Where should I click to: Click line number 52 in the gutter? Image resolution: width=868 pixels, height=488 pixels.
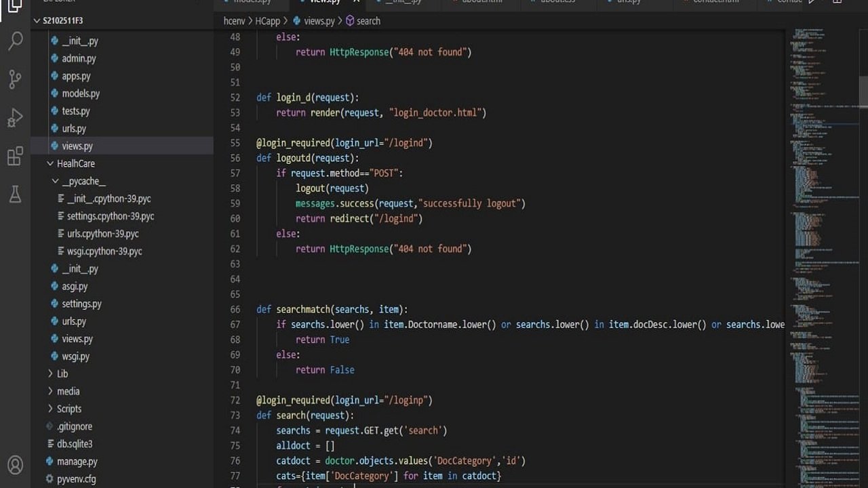pyautogui.click(x=235, y=98)
